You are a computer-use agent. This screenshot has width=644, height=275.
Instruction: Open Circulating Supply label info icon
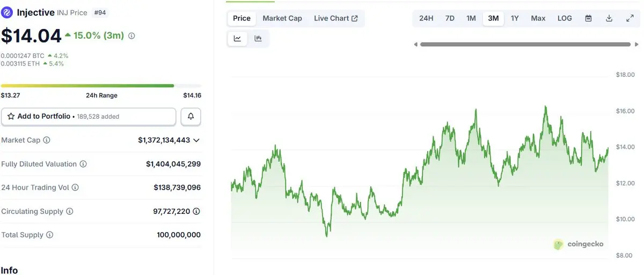tap(69, 212)
